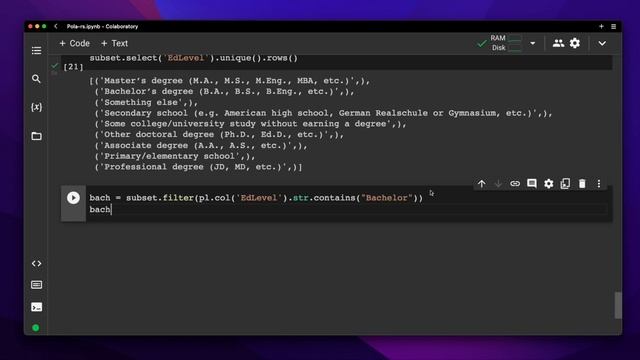Move the selected cell down

(498, 184)
